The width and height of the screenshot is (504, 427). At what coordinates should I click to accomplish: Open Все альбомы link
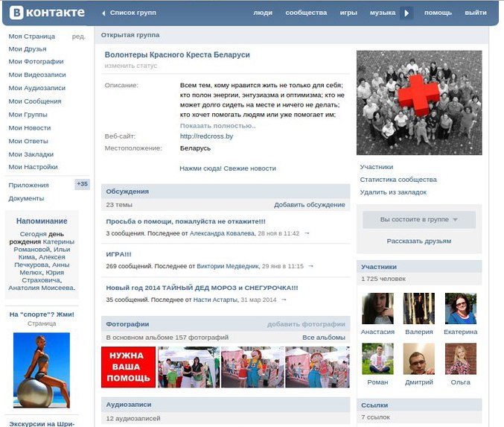(x=324, y=338)
